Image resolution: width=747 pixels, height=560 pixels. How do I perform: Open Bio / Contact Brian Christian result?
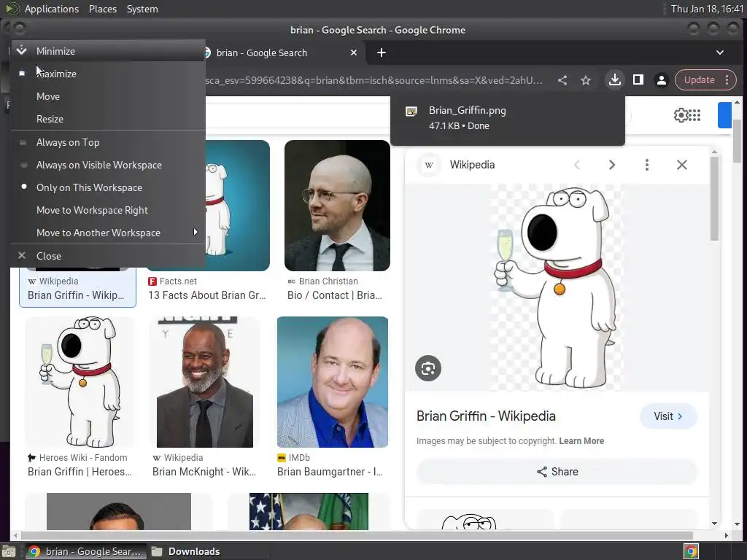335,295
